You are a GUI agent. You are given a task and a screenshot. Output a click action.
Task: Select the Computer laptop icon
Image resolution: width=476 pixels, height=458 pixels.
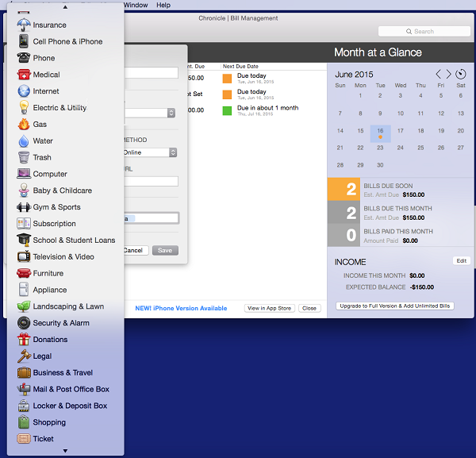[24, 174]
